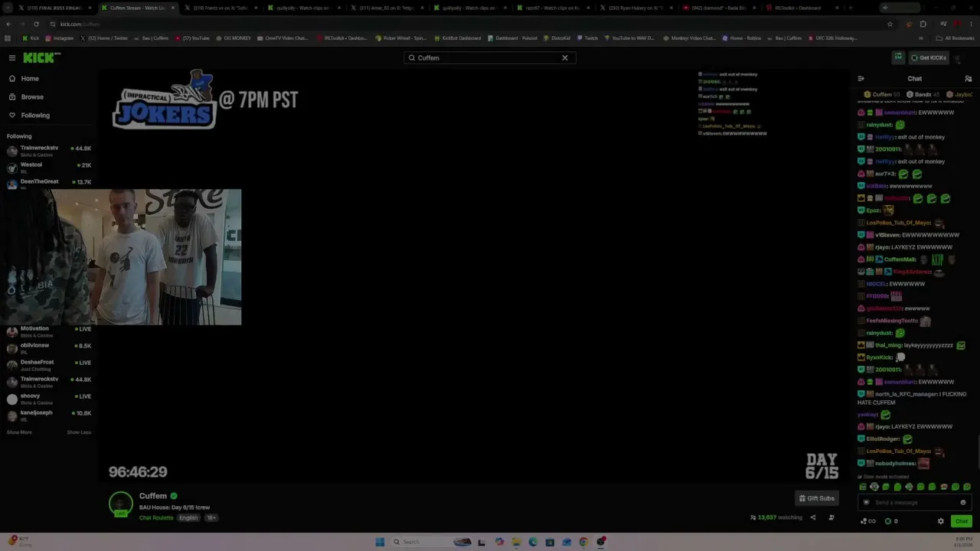The image size is (980, 551).
Task: Switch to the FINAL BOSS browser tab
Action: (x=54, y=8)
